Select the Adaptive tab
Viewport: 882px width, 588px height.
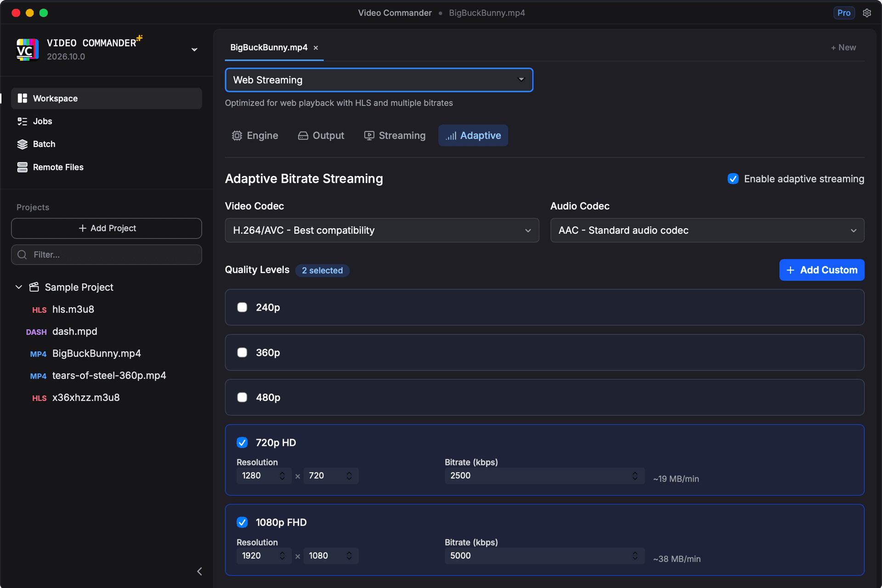coord(473,136)
